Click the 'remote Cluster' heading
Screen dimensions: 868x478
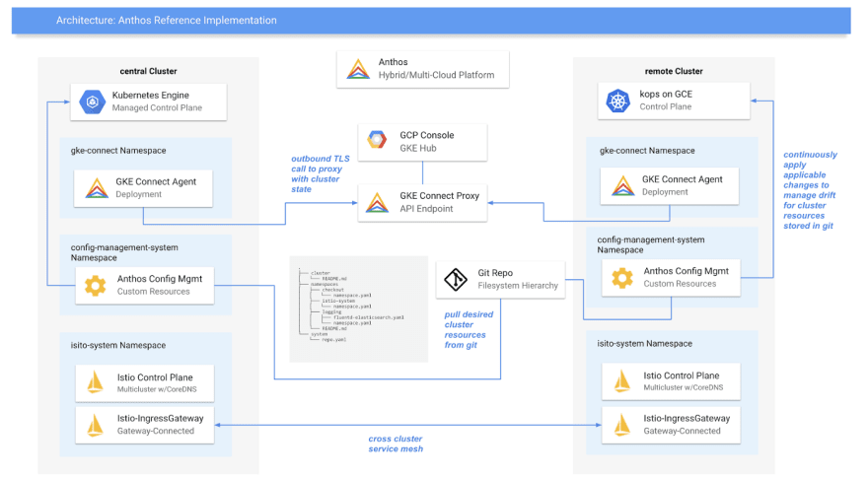(x=674, y=71)
